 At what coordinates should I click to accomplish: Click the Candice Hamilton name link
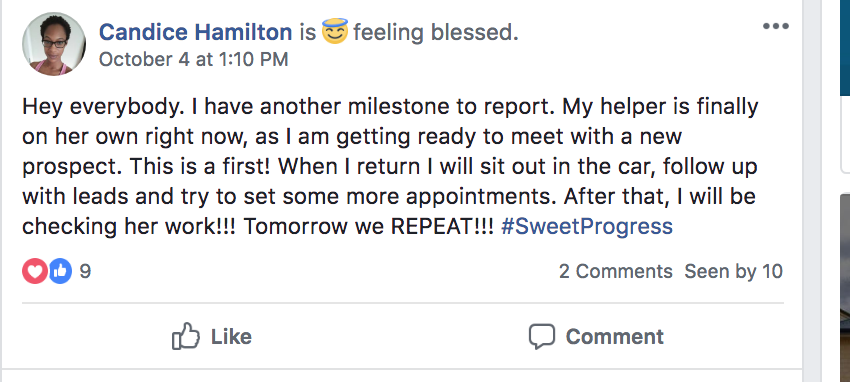coord(195,33)
